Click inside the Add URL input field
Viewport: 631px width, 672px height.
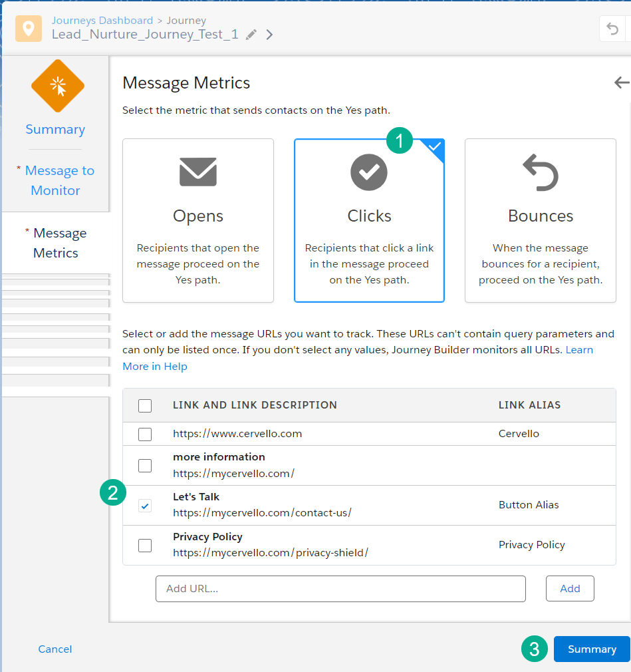point(340,589)
